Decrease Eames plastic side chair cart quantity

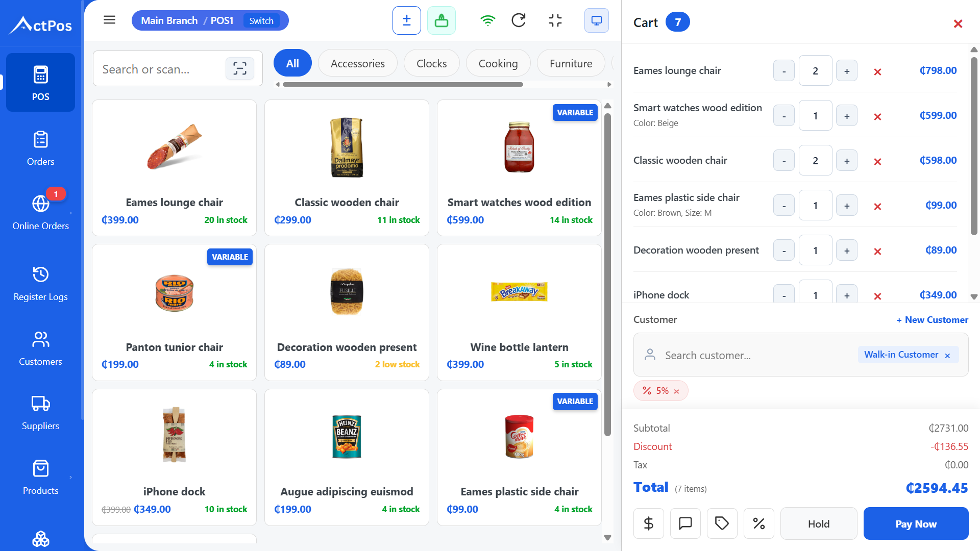pyautogui.click(x=784, y=206)
